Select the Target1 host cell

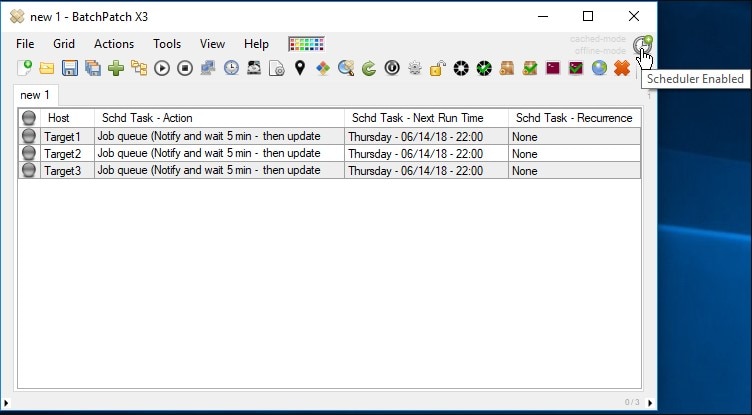click(x=67, y=136)
